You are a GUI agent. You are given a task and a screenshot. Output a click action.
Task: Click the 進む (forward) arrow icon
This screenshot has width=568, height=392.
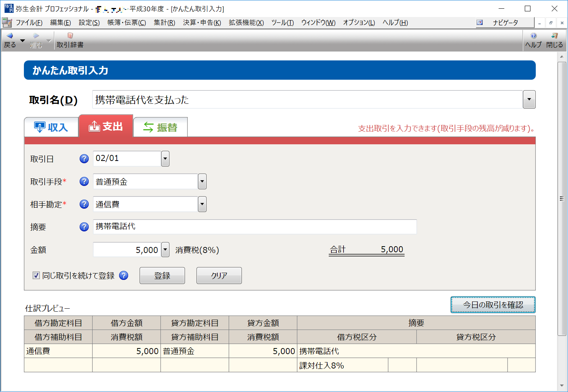pos(36,36)
